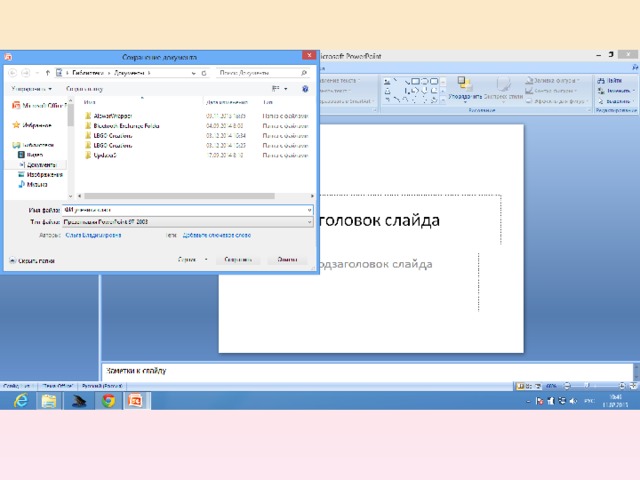
Task: Click zoom-out minus button in status bar
Action: tap(567, 385)
